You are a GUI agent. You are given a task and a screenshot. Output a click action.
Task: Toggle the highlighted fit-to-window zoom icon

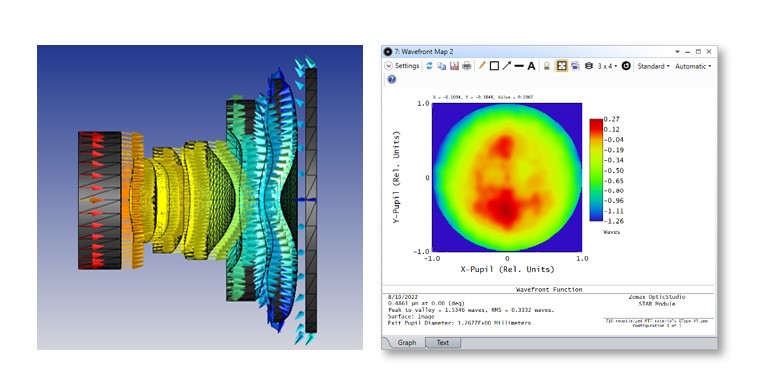coord(561,66)
